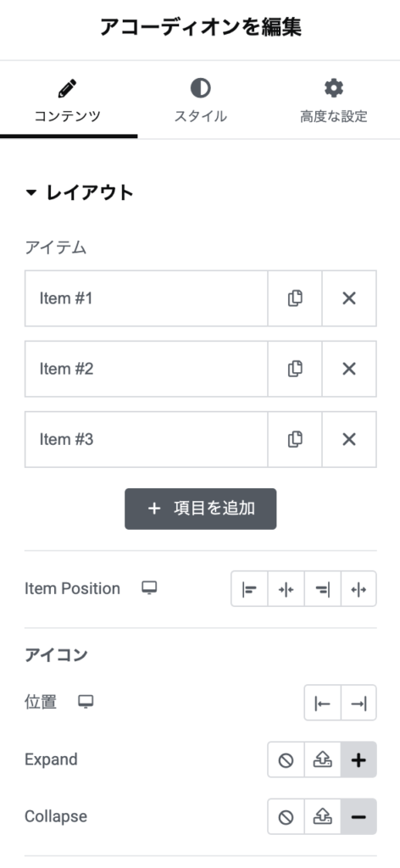
Task: Remove Item #2 with the X icon
Action: click(349, 369)
